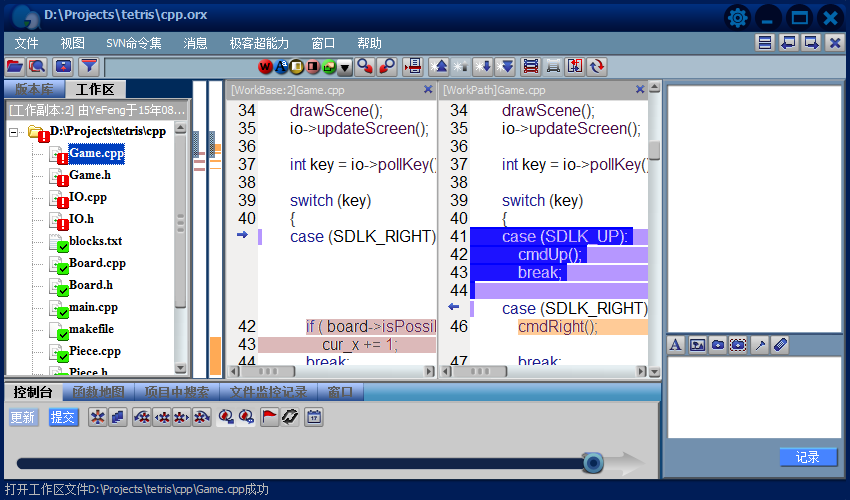
Task: Open the 视图 menu
Action: pos(73,43)
